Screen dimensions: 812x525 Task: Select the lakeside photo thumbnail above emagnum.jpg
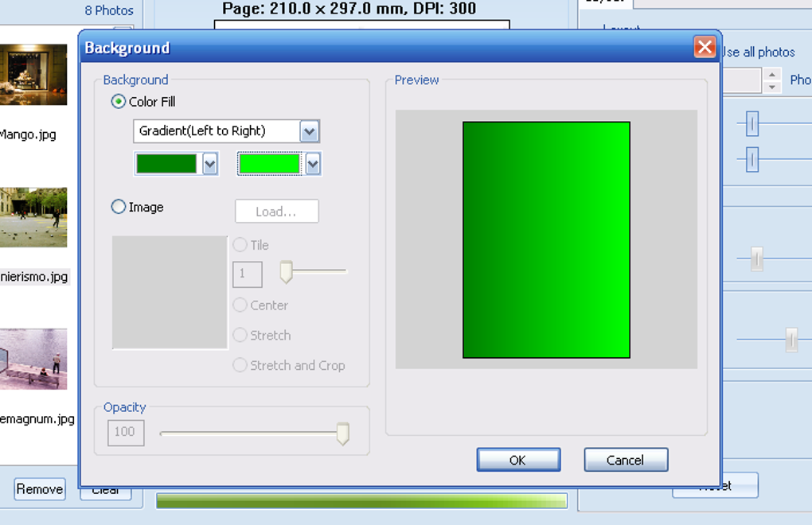[x=33, y=359]
